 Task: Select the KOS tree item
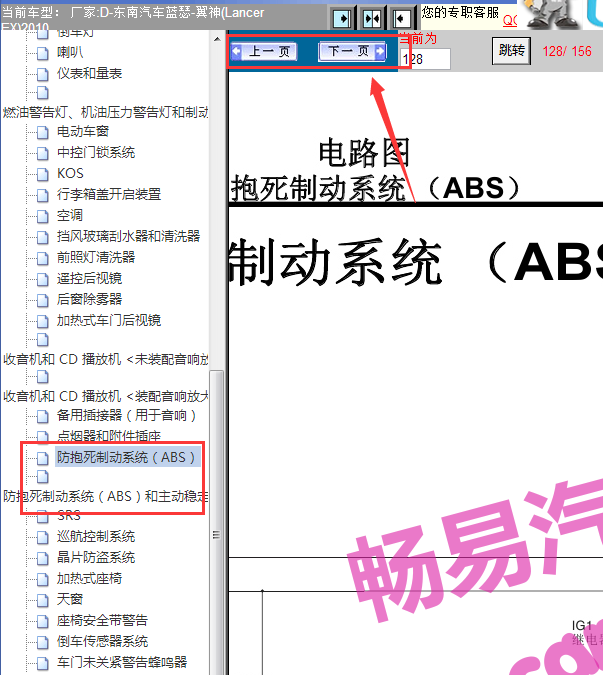tap(70, 173)
